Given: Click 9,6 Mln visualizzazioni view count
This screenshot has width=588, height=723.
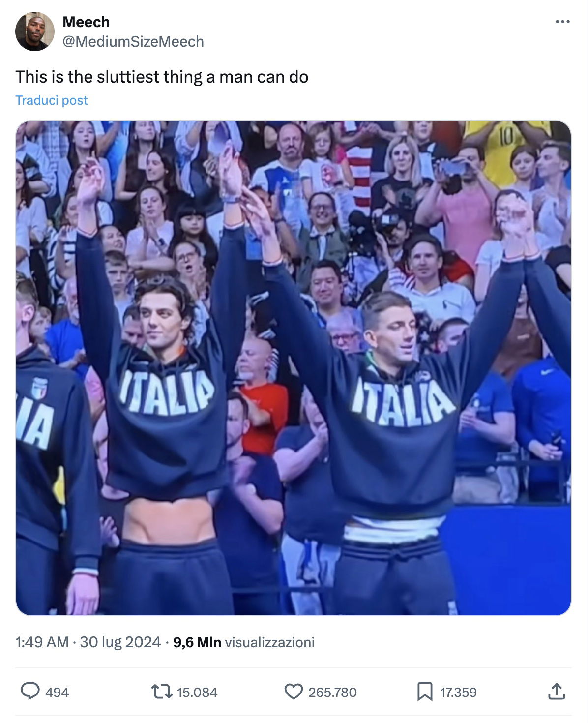Looking at the screenshot, I should point(244,642).
